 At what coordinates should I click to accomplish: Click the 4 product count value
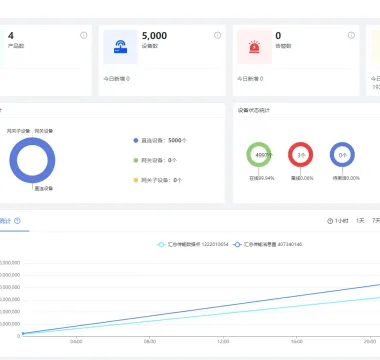pos(11,36)
